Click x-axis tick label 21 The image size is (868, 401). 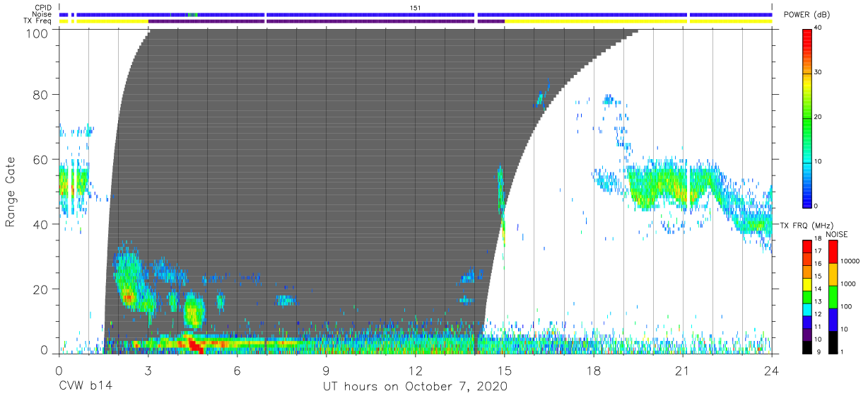pyautogui.click(x=683, y=370)
